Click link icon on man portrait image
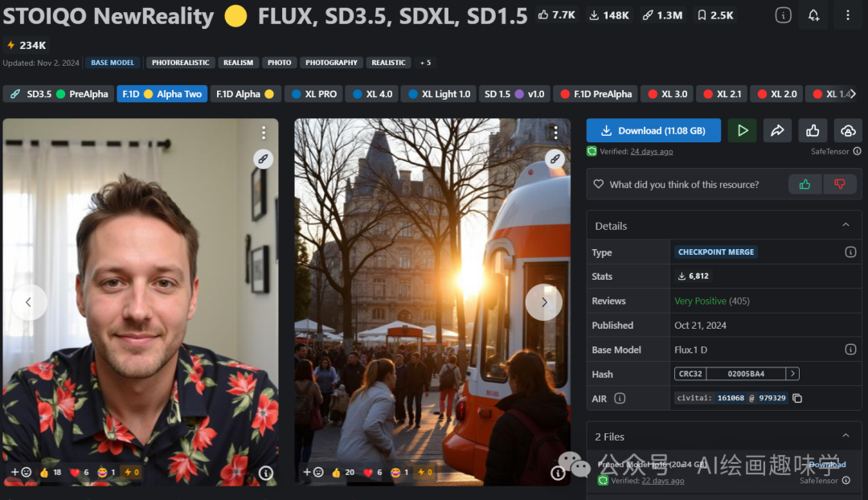Image resolution: width=868 pixels, height=500 pixels. [x=264, y=159]
